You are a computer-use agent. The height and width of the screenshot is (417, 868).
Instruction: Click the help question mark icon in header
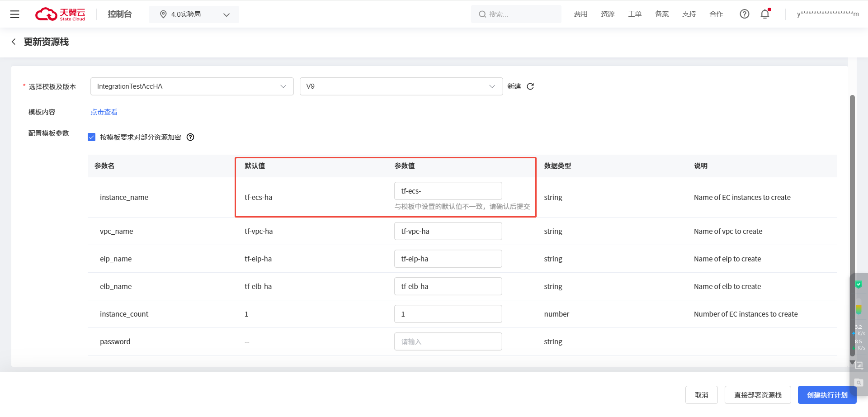pyautogui.click(x=744, y=14)
